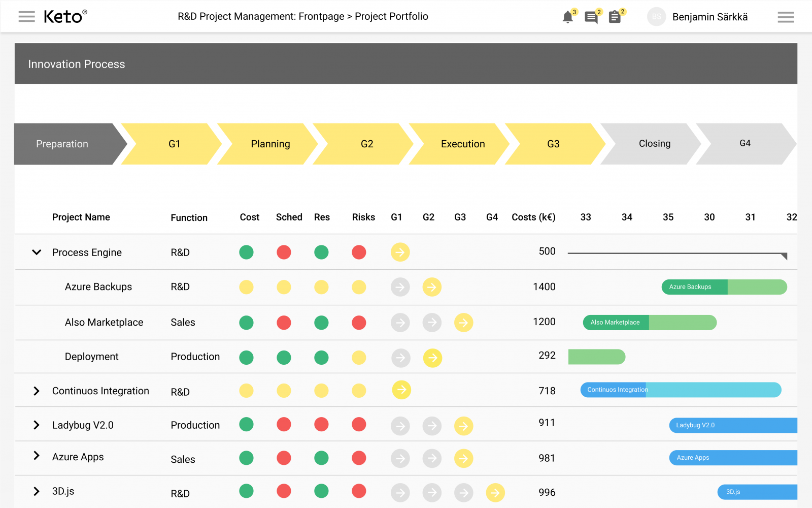Image resolution: width=812 pixels, height=508 pixels.
Task: Click the Project Name column header
Action: (x=81, y=217)
